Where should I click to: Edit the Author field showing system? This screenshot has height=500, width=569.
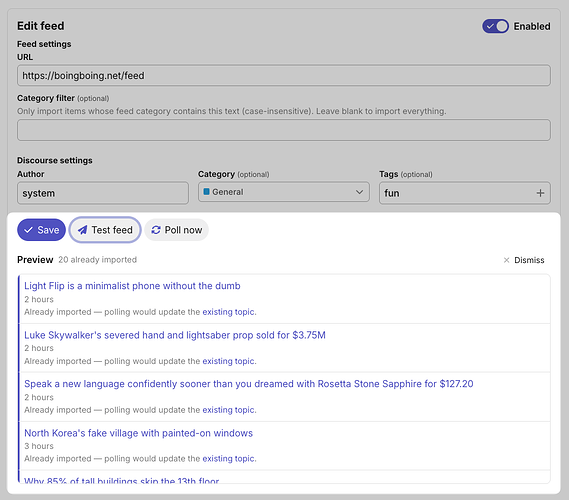click(x=103, y=193)
